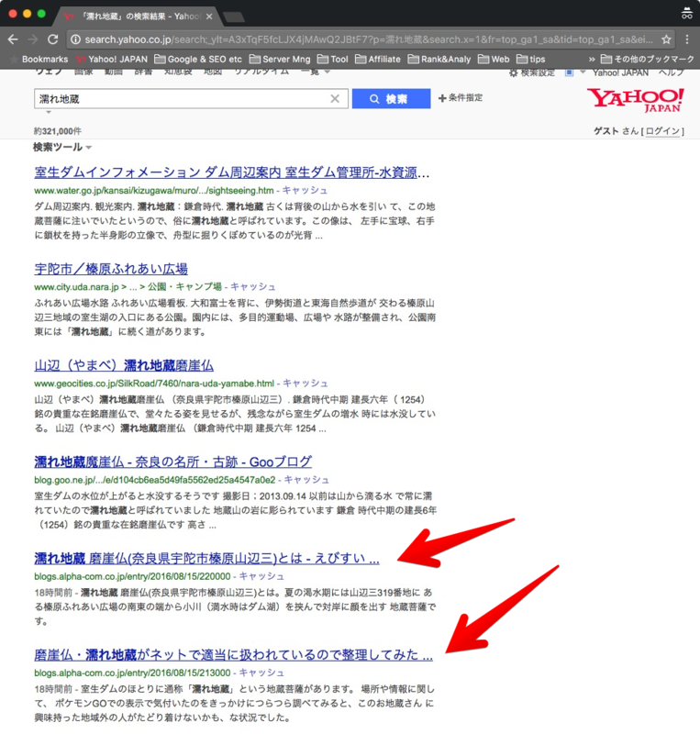This screenshot has height=734, width=700.
Task: Click the small arrow below the search box
Action: 49,112
